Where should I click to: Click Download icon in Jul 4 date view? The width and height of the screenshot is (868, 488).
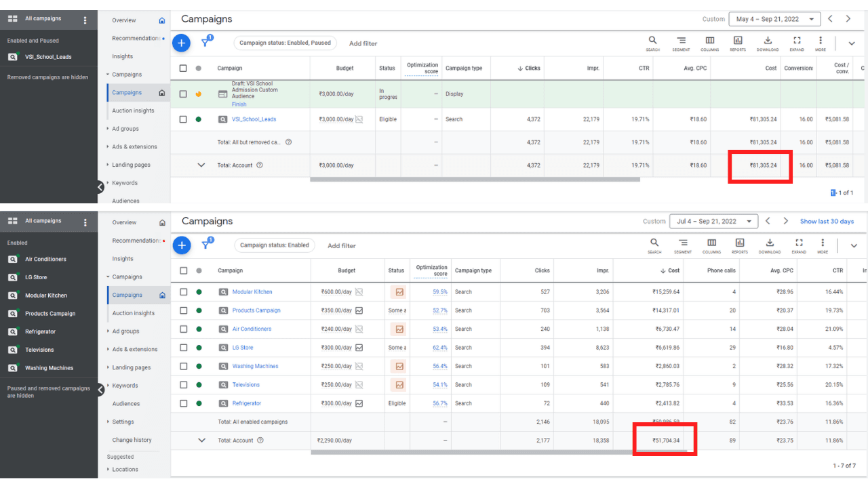point(770,245)
